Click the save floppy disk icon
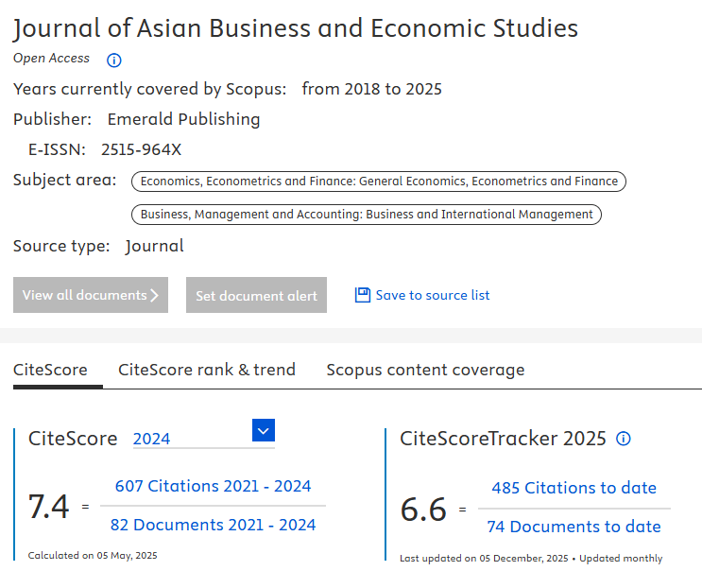 tap(362, 295)
